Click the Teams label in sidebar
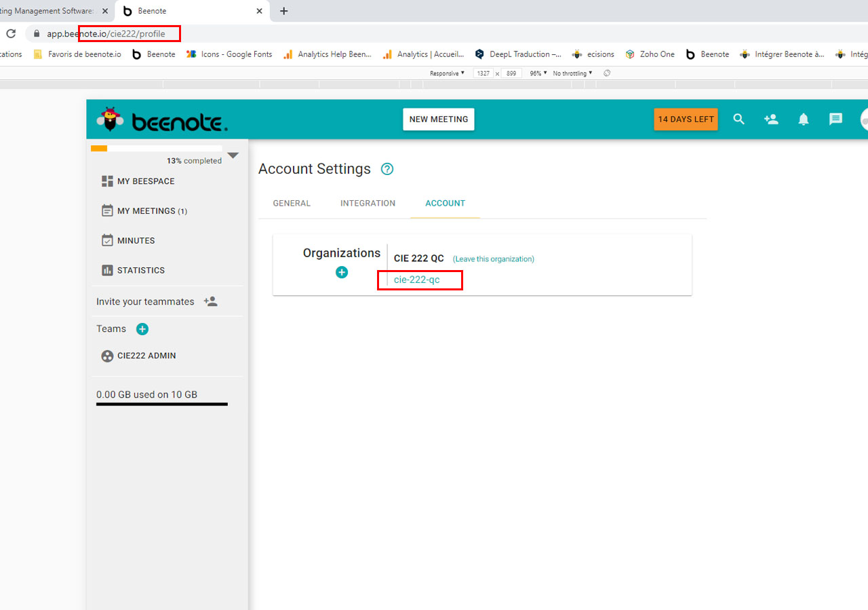This screenshot has width=868, height=610. coord(111,329)
